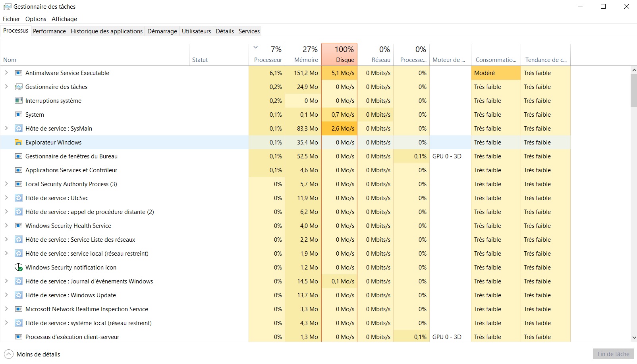This screenshot has height=364, width=637.
Task: Click the Antimalware Service Executable process icon
Action: pyautogui.click(x=18, y=73)
